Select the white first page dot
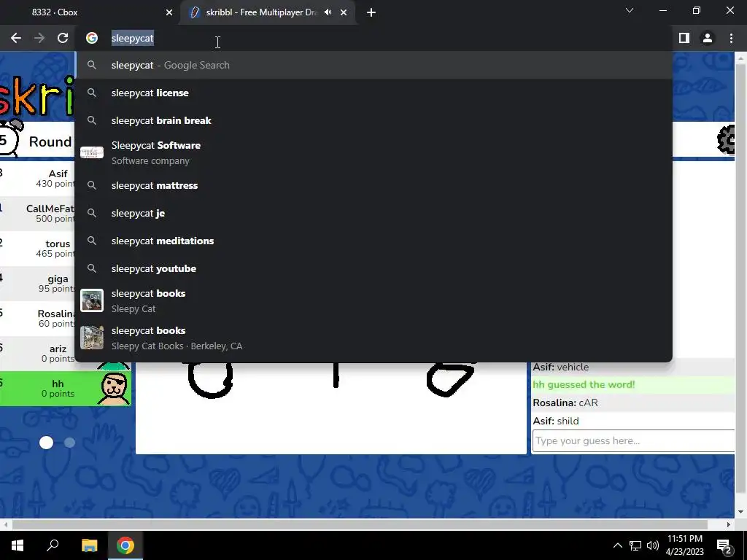 46,443
